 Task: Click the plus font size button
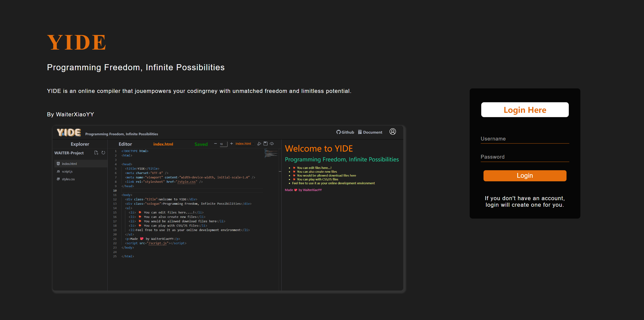tap(231, 144)
